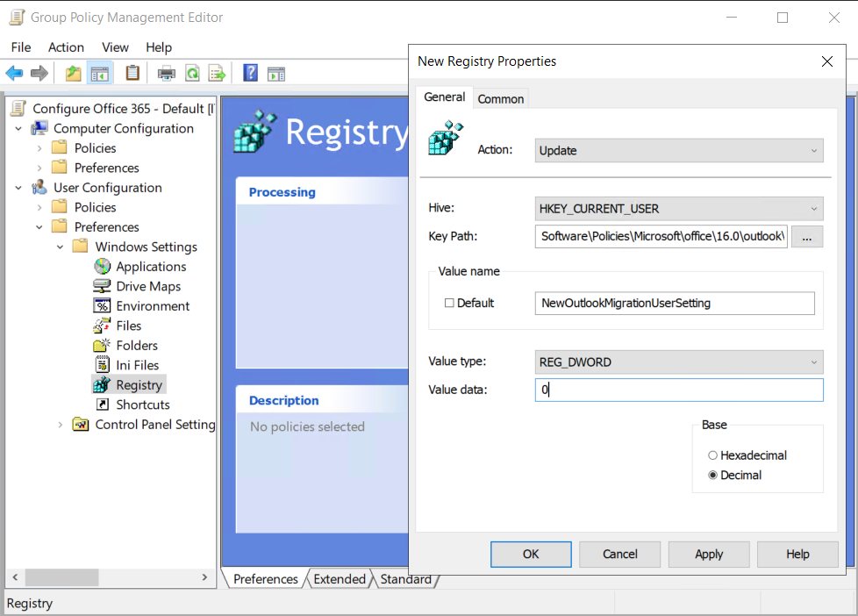
Task: Select the General tab in the dialog
Action: click(x=444, y=97)
